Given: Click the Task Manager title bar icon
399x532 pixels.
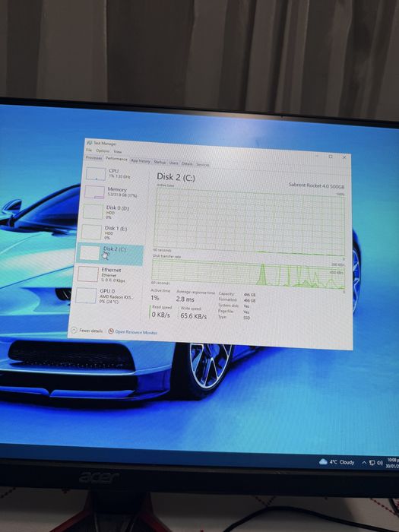Looking at the screenshot, I should (x=89, y=143).
